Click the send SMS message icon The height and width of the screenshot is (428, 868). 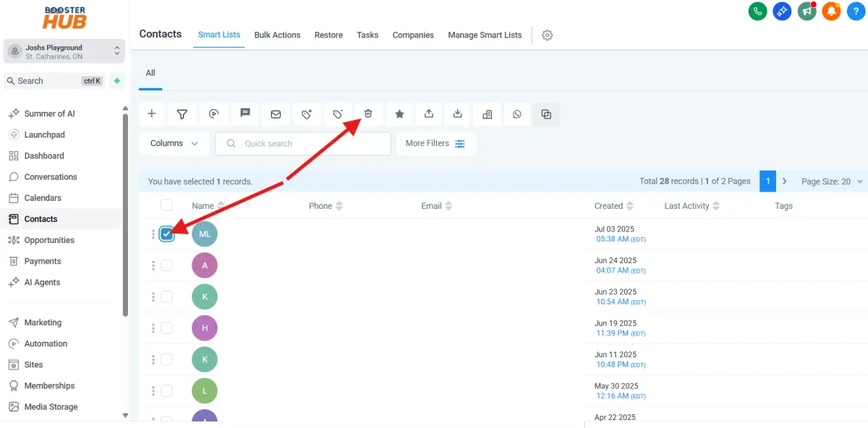245,114
